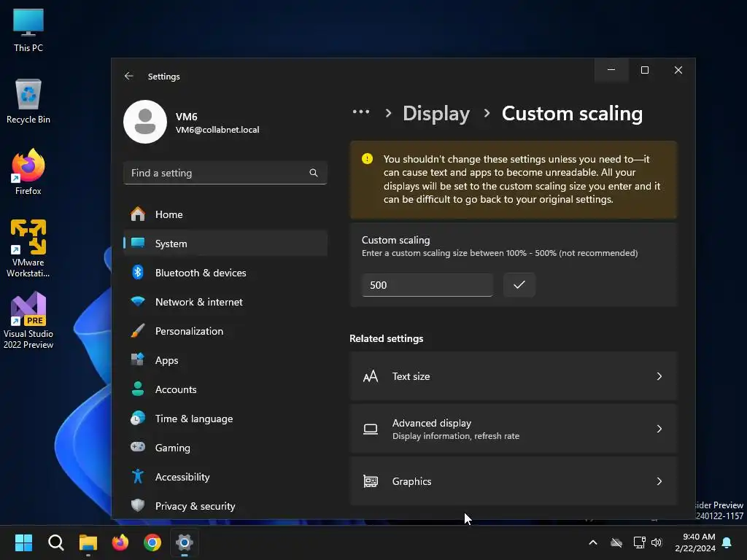Open the Windows Start menu
The image size is (747, 560).
(x=23, y=542)
